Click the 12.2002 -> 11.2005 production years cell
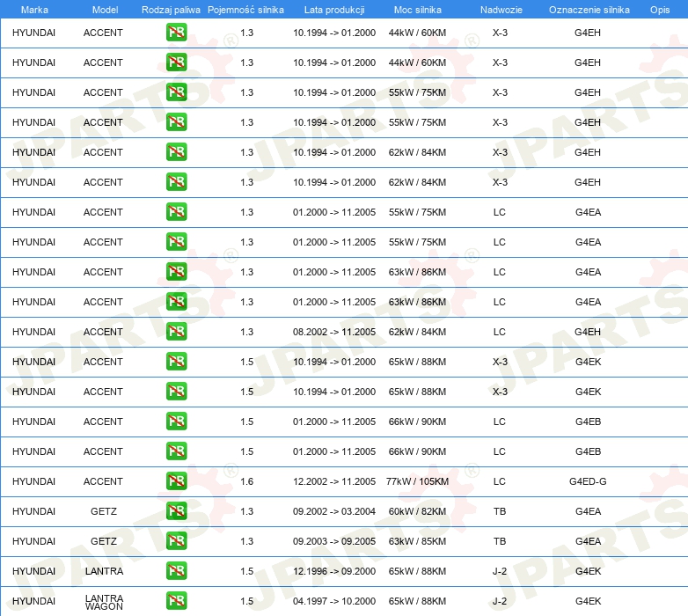The height and width of the screenshot is (616, 688). pos(334,481)
